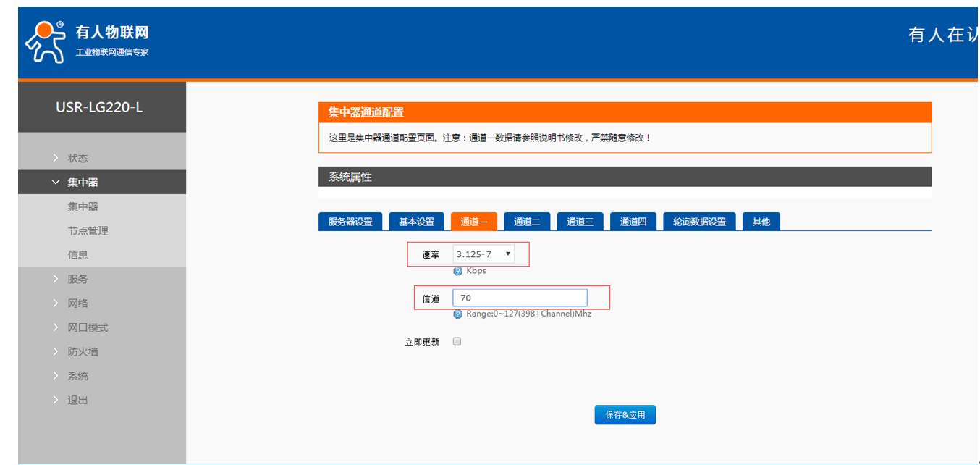Expand the 状态 sidebar section
Screen dimensions: 980x465
pyautogui.click(x=77, y=158)
